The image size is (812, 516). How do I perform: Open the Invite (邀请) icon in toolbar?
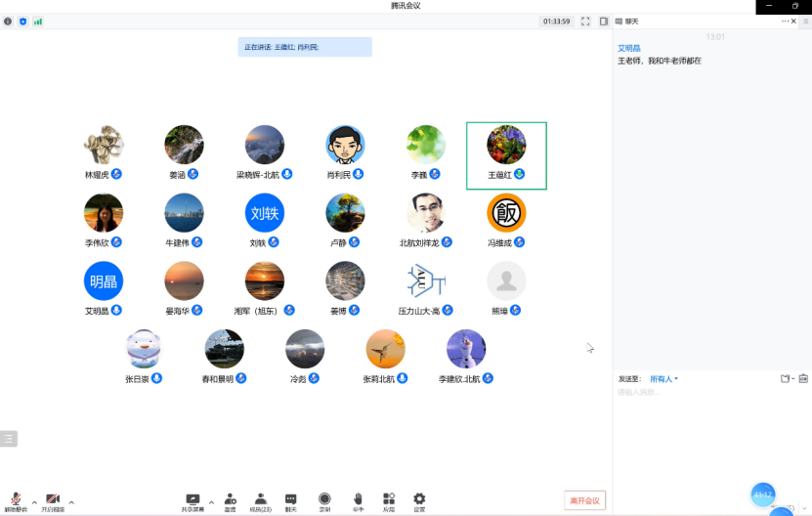(x=230, y=500)
